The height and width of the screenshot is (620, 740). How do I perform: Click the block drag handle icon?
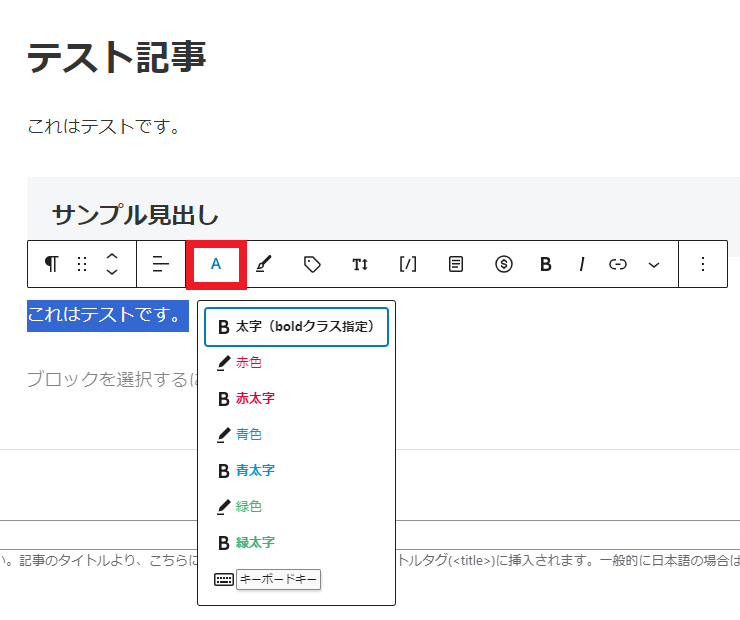82,264
